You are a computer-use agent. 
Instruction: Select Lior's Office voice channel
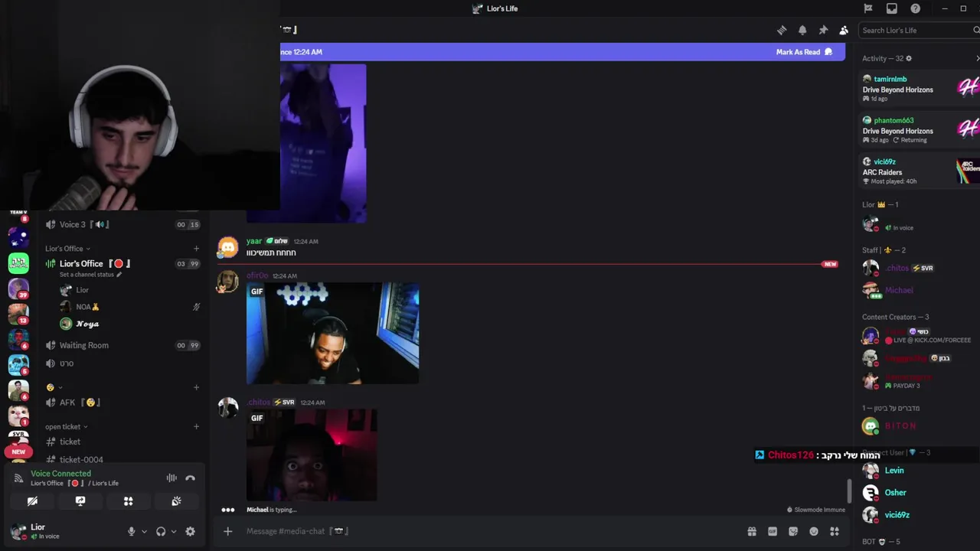coord(122,263)
